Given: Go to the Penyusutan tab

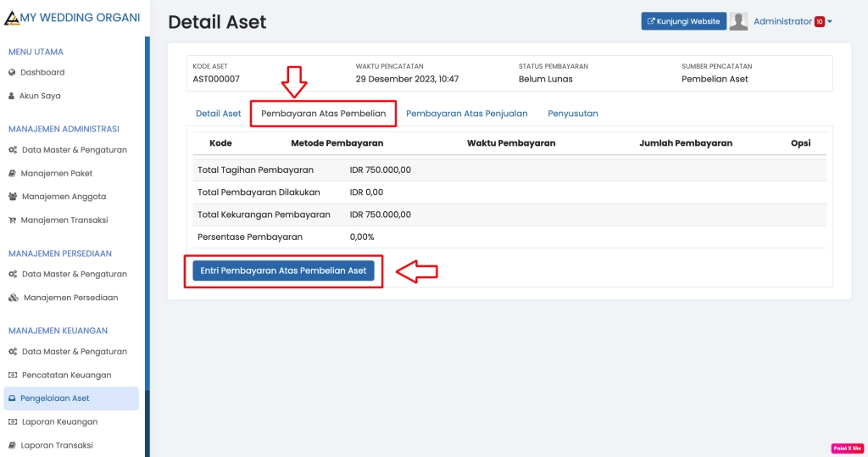Looking at the screenshot, I should pos(572,114).
